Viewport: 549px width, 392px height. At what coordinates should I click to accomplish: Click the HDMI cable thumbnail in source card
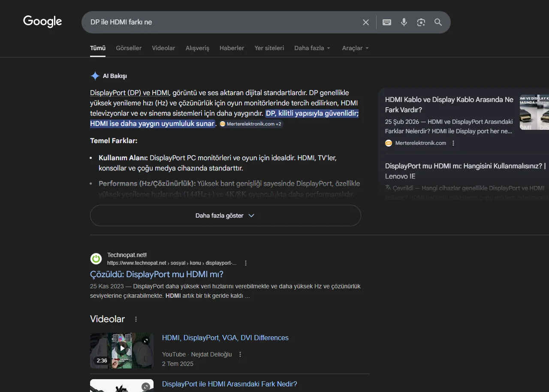(534, 112)
